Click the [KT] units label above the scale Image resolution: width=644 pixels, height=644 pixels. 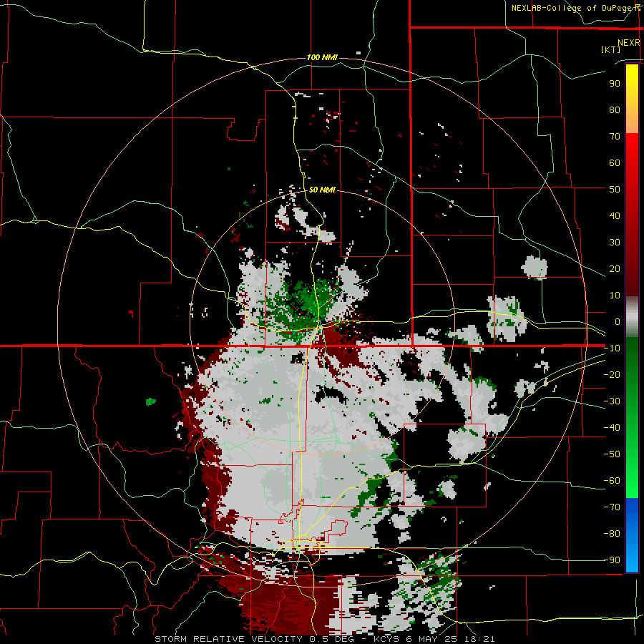[610, 49]
